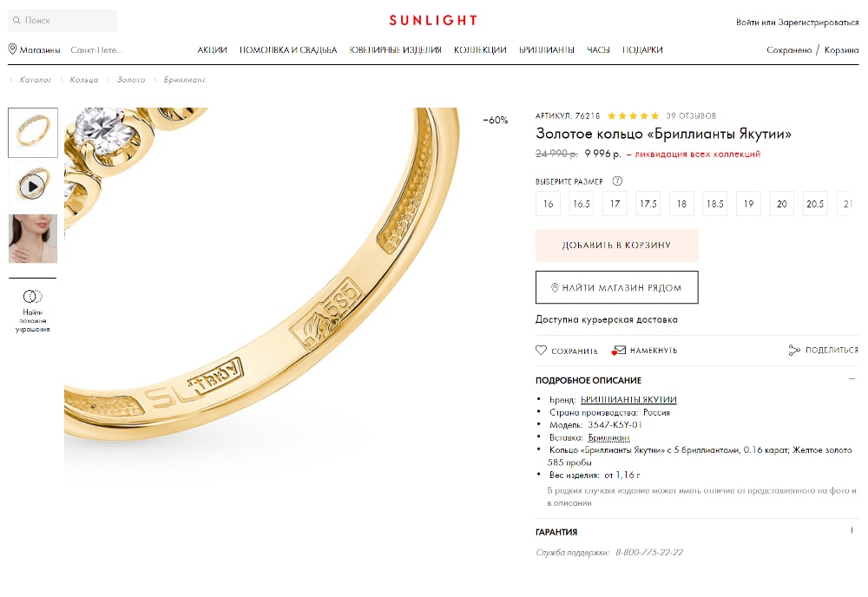Viewport: 868px width, 597px height.
Task: Play the ring video thumbnail
Action: click(x=33, y=186)
